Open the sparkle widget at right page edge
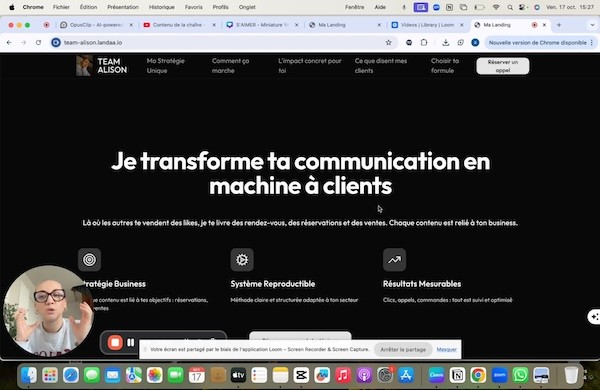The width and height of the screenshot is (600, 390). click(x=594, y=317)
